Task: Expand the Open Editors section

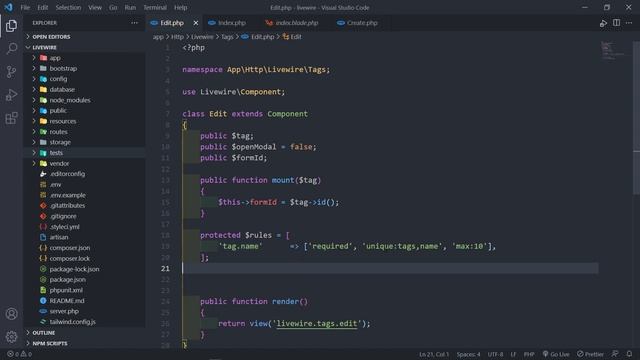Action: (x=85, y=37)
